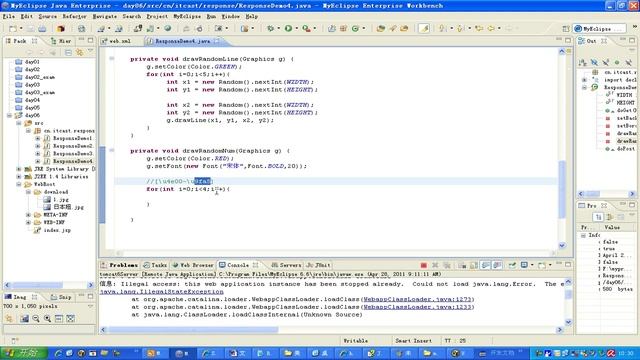Viewport: 640px width, 360px height.
Task: Click the Windows Start button
Action: tap(24, 353)
